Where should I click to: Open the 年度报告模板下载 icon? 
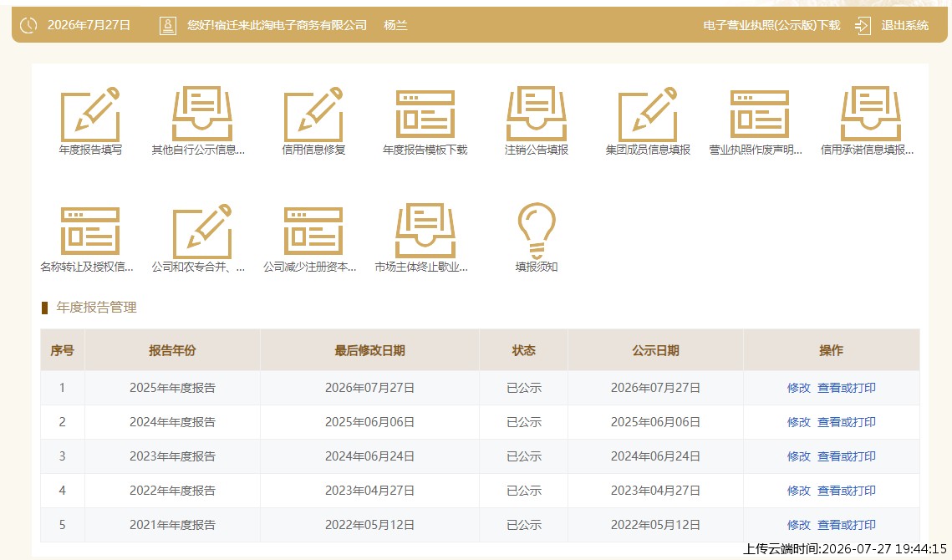click(425, 115)
